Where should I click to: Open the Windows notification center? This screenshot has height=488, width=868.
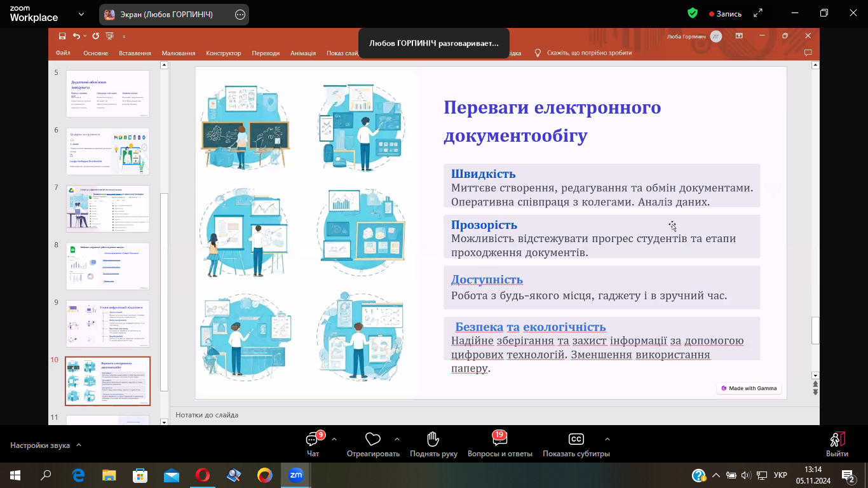(x=848, y=475)
